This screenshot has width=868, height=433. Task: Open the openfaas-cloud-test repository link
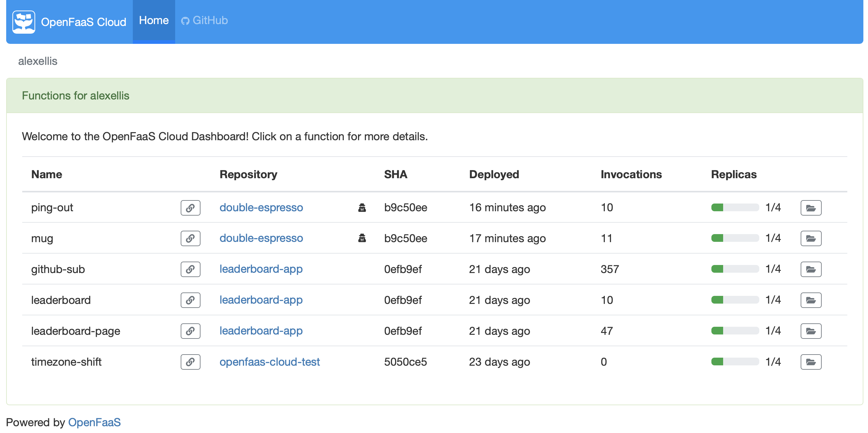click(x=270, y=362)
